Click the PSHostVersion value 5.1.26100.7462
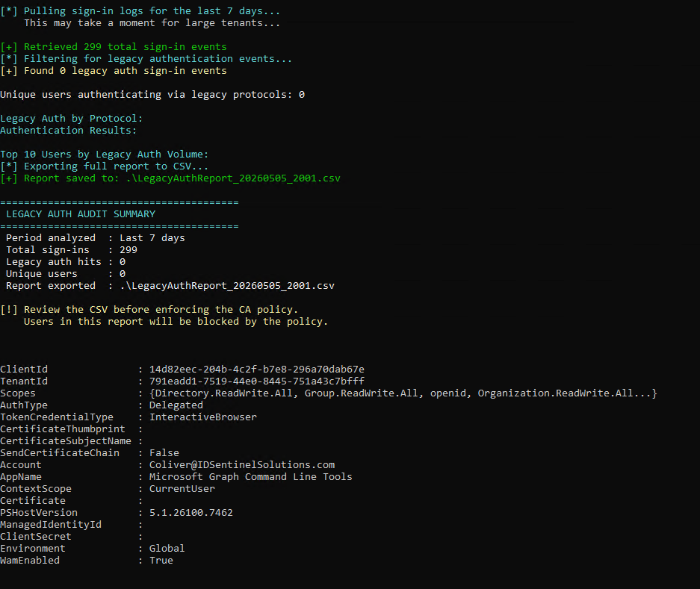The width and height of the screenshot is (700, 589). coord(191,512)
